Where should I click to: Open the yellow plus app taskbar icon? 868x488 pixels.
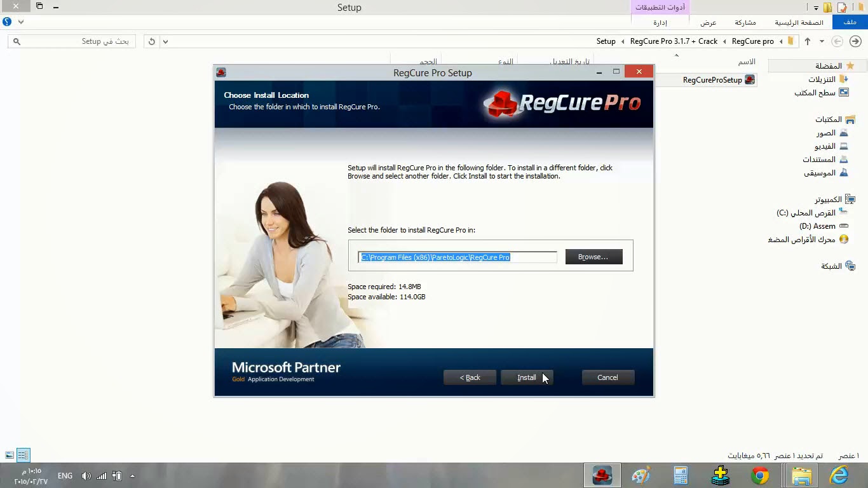[x=720, y=475]
